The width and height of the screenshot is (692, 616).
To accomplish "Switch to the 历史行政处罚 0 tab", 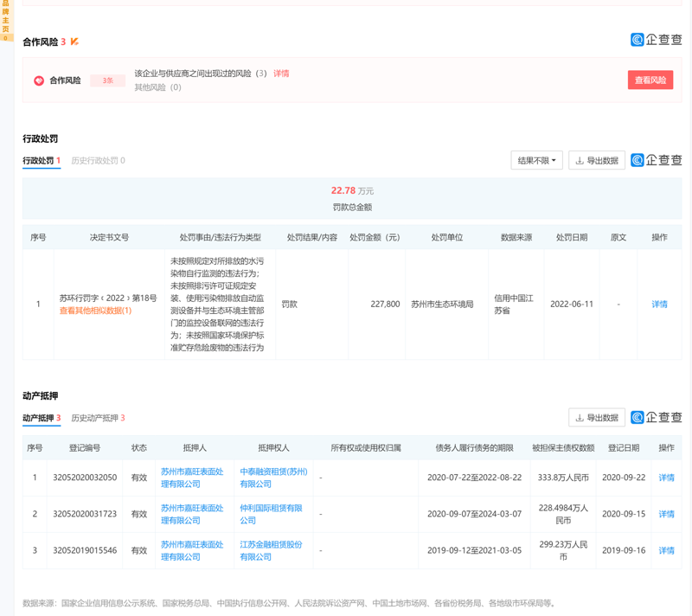I will coord(98,161).
